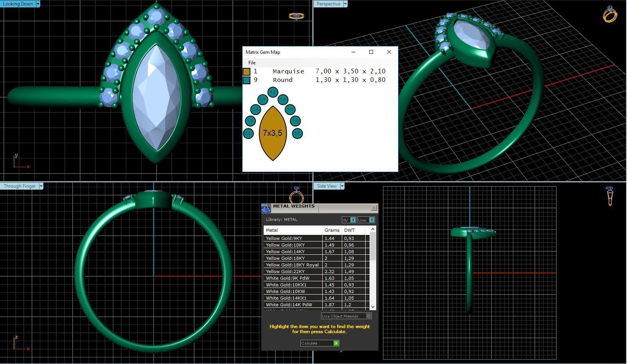
Task: Select the Yellow Gold:10KY row
Action: (316, 245)
